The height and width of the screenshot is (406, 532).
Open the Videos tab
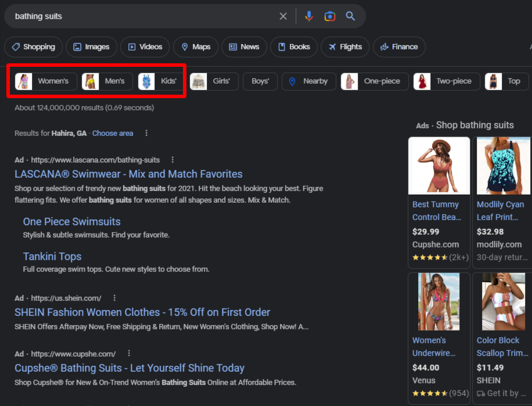[x=145, y=47]
